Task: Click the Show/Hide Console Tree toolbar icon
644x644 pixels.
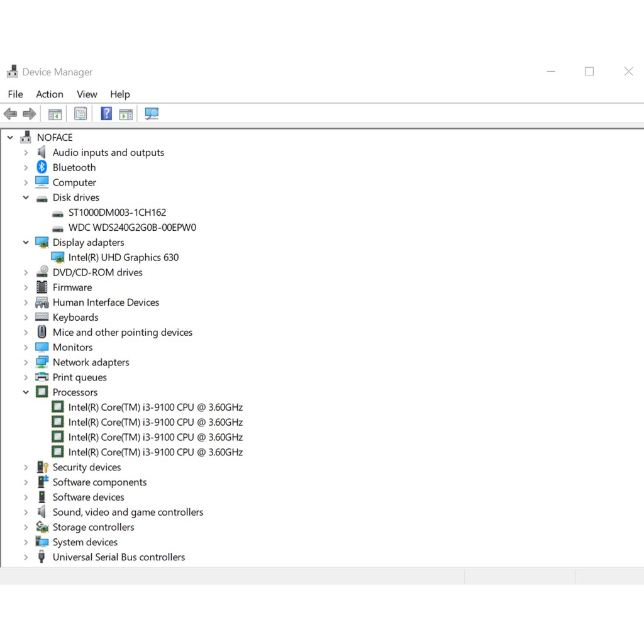Action: click(x=55, y=114)
